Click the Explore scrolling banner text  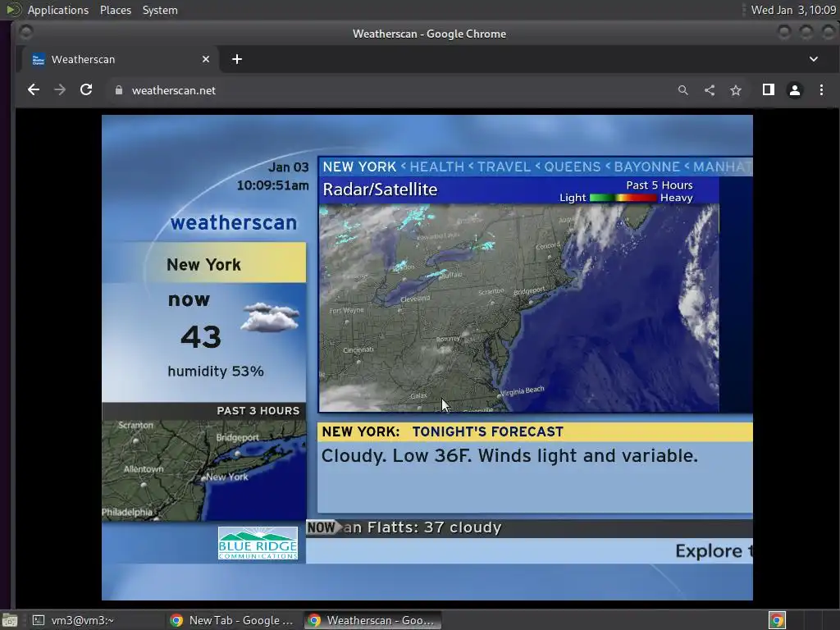(714, 550)
